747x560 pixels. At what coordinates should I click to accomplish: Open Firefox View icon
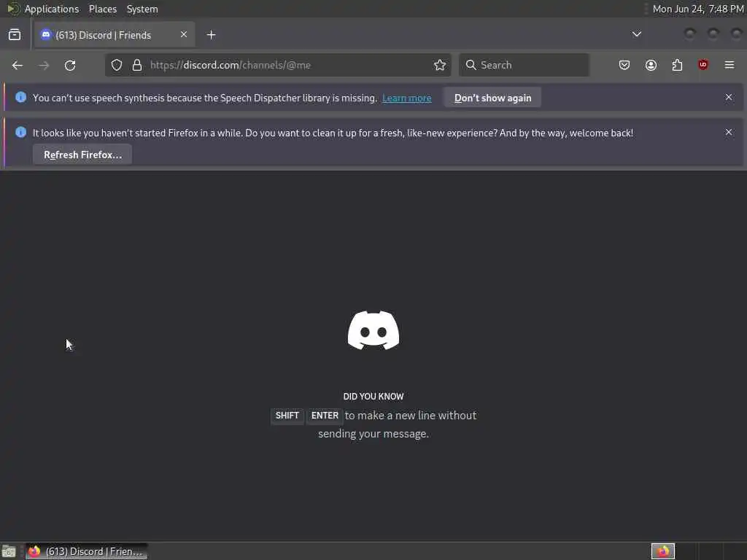coord(15,35)
